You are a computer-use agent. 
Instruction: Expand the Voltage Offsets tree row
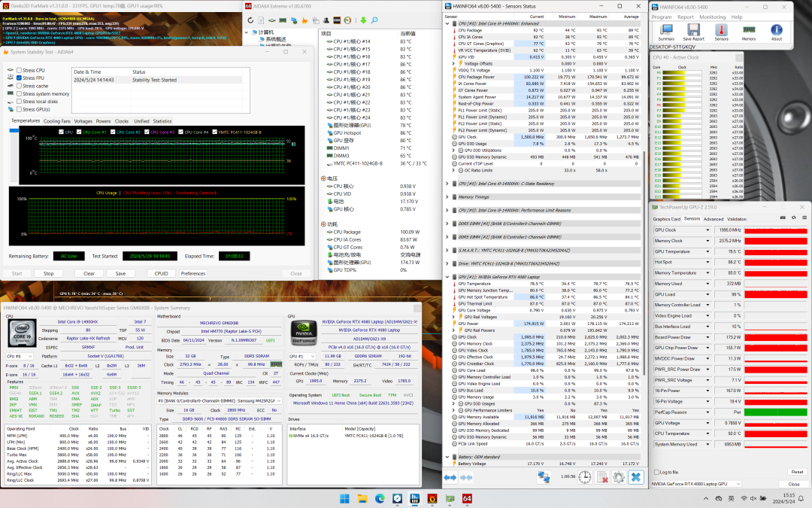click(x=453, y=63)
